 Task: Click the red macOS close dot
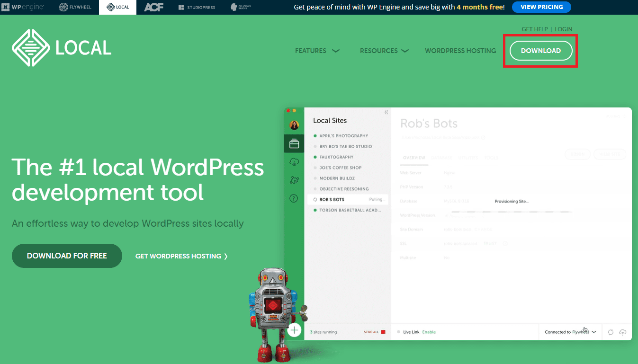[288, 110]
